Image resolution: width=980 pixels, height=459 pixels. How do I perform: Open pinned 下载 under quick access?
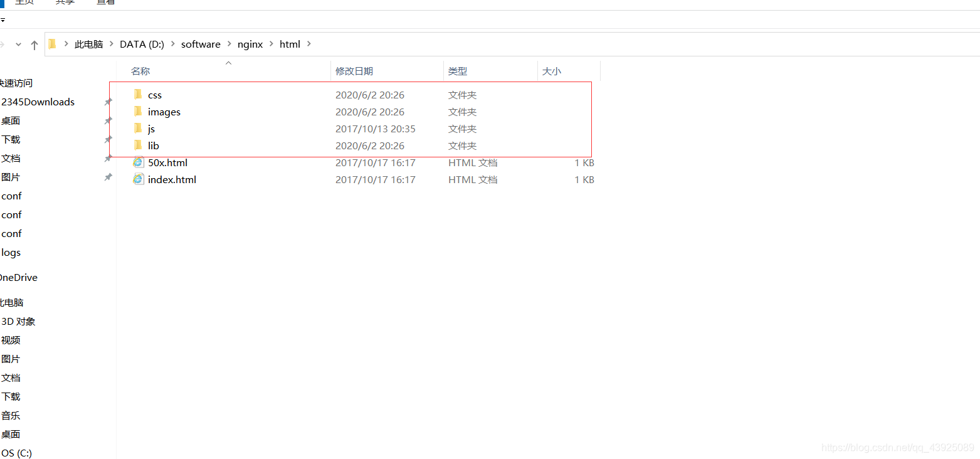pos(11,140)
